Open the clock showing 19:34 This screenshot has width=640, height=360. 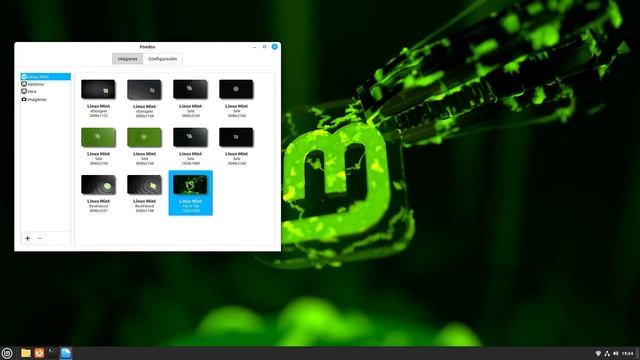[628, 353]
